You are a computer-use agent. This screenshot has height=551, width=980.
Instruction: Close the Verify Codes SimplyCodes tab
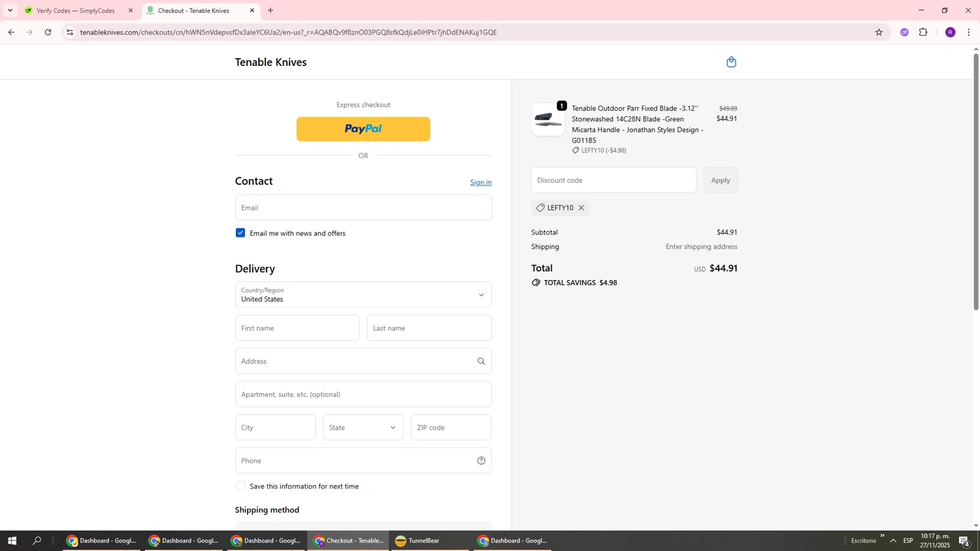[x=131, y=10]
